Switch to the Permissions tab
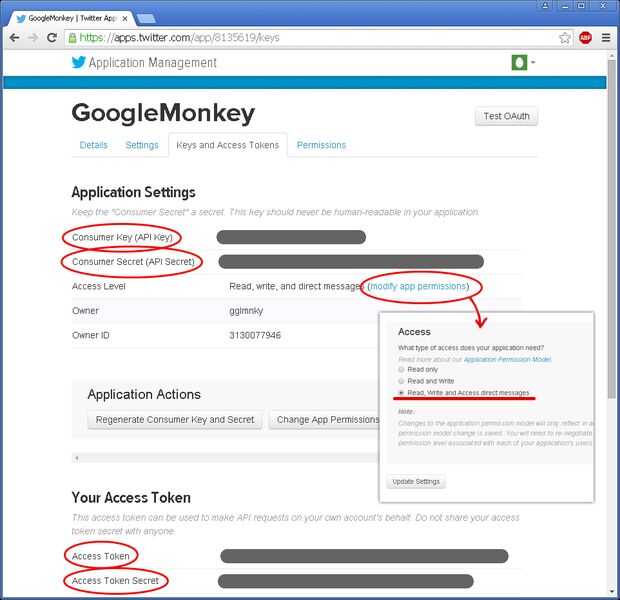This screenshot has height=600, width=620. click(x=321, y=145)
